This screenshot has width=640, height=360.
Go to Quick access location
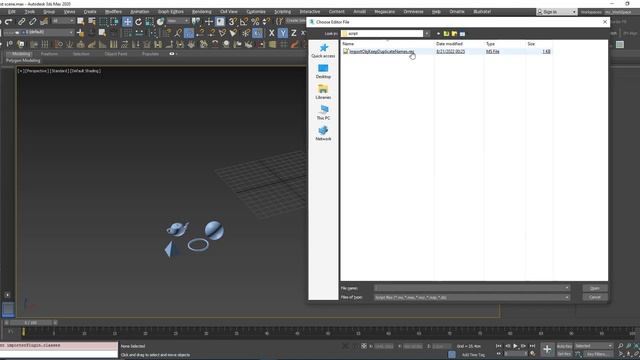pos(323,51)
